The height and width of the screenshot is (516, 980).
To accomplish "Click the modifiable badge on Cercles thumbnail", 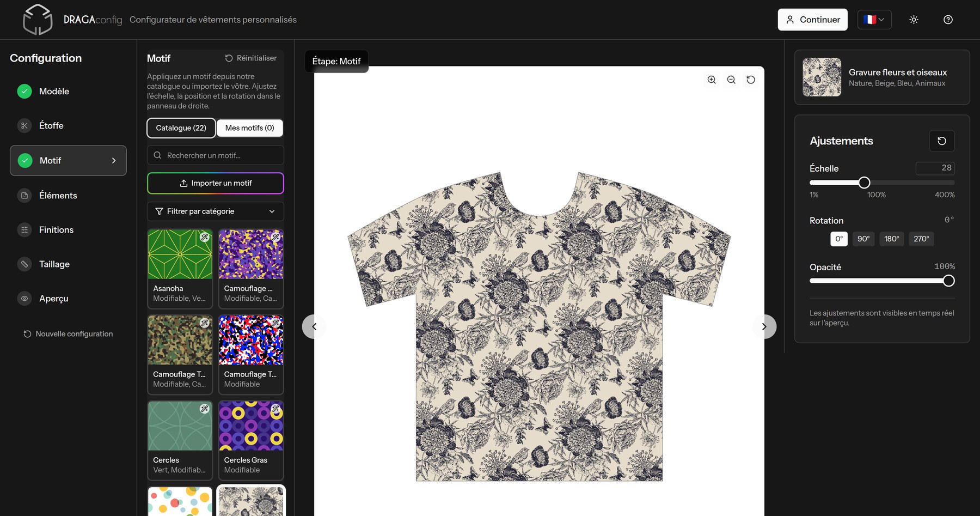I will click(x=205, y=409).
